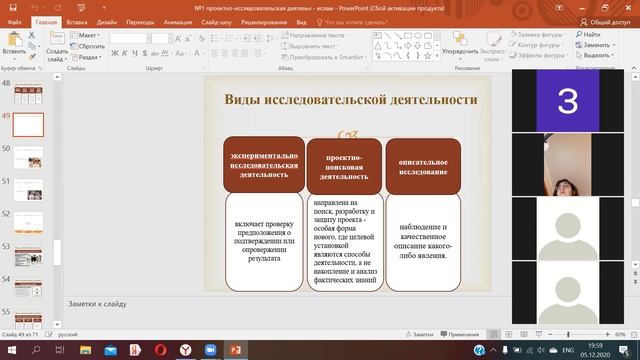640x360 pixels.
Task: Click the Найти find button
Action: (588, 34)
